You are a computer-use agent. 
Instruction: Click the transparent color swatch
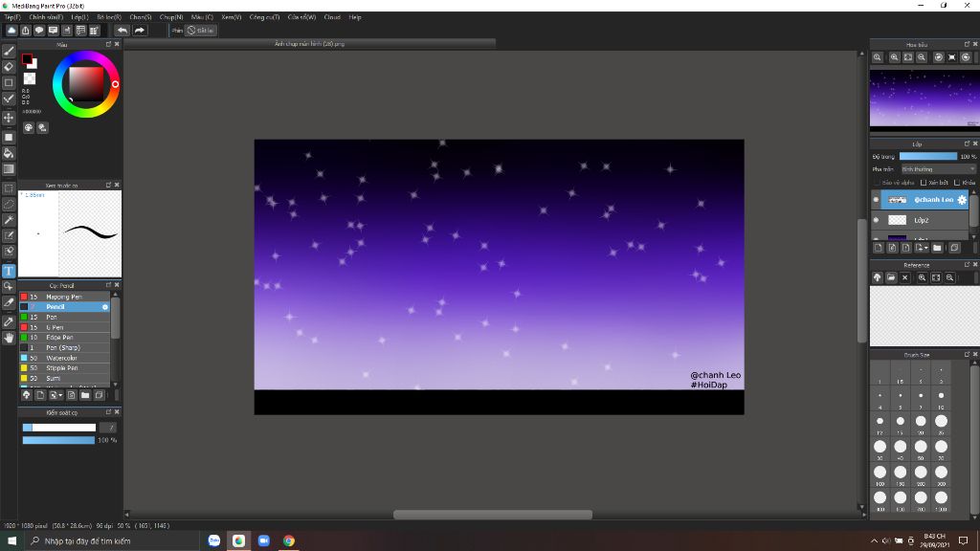coord(30,78)
